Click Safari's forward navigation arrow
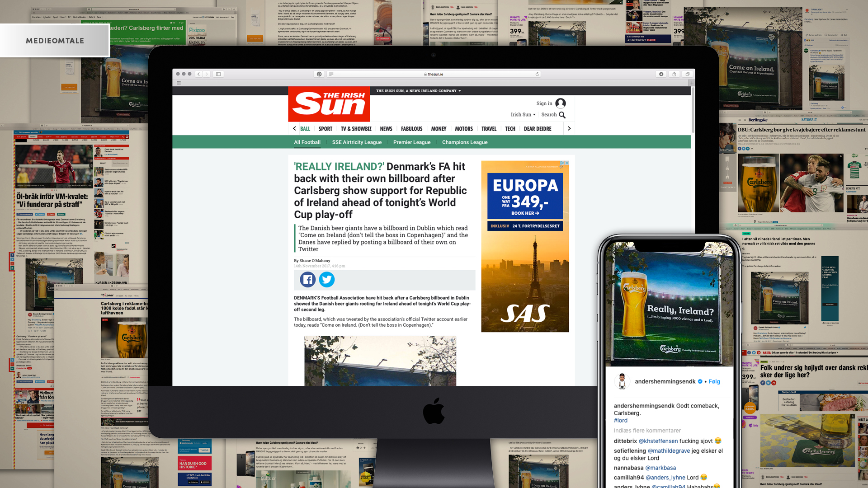The image size is (868, 488). tap(207, 74)
